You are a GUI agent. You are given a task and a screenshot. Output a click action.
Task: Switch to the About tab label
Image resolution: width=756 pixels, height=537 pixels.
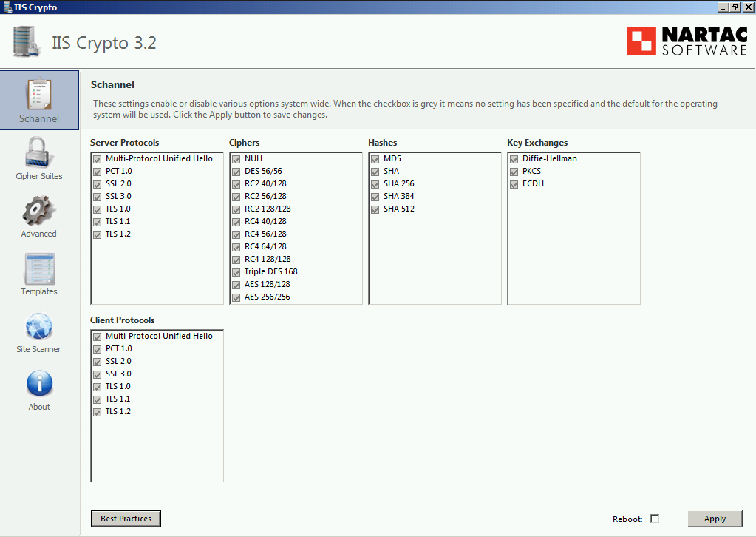pos(39,407)
